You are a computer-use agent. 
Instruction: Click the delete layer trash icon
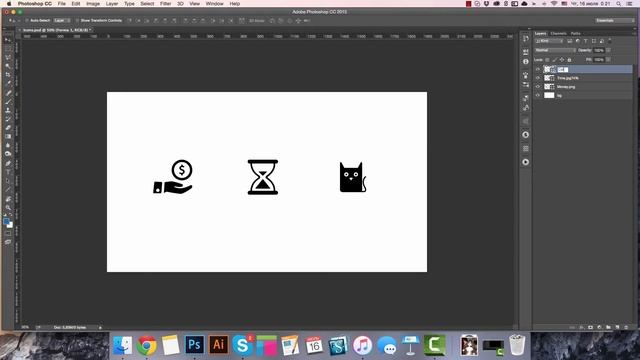626,327
